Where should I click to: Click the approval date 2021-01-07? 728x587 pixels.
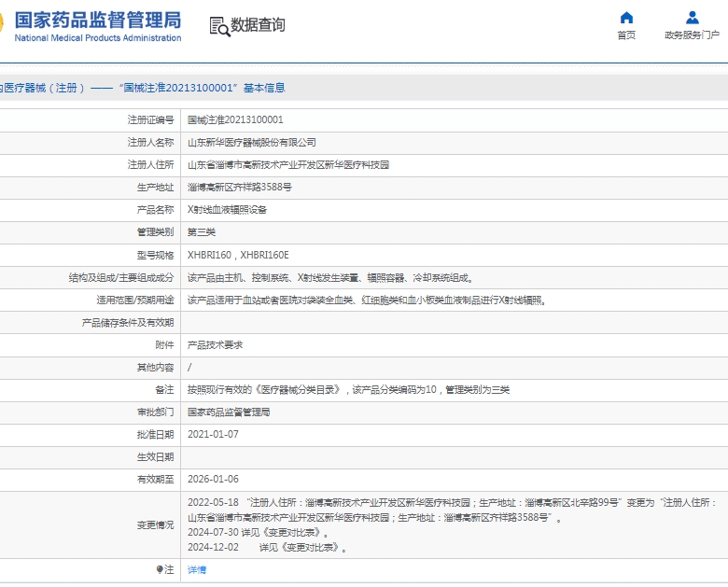tap(213, 434)
